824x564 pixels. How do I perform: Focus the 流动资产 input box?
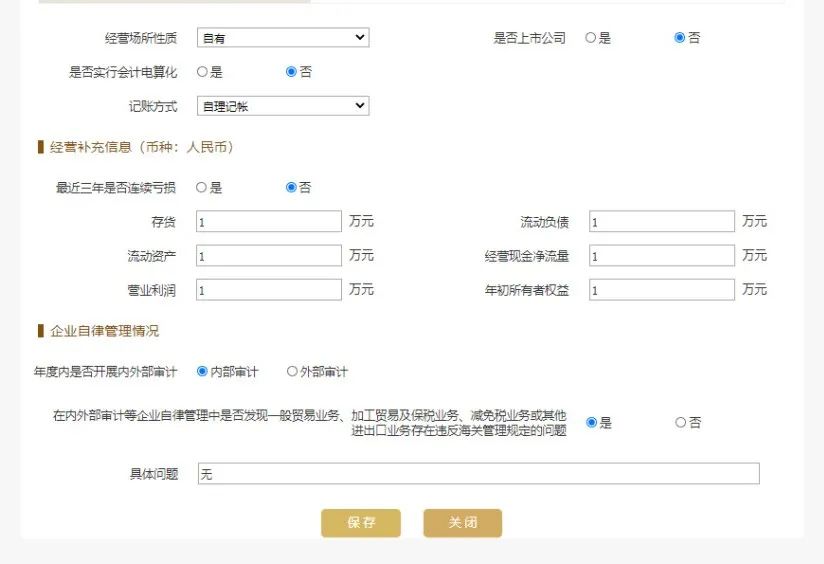(269, 256)
